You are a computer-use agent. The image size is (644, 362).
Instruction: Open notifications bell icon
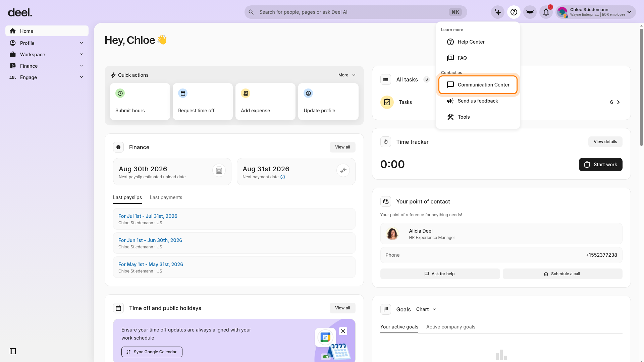coord(546,12)
